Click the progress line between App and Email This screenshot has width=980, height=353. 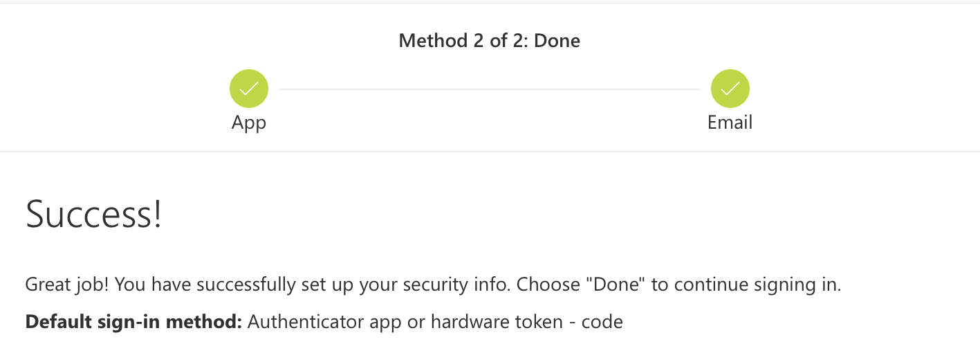click(490, 89)
